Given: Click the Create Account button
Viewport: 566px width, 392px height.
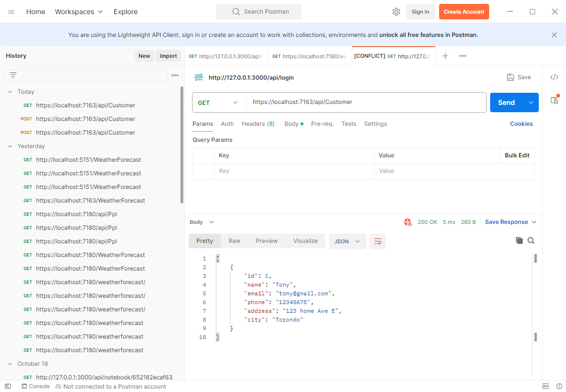Looking at the screenshot, I should pyautogui.click(x=463, y=12).
